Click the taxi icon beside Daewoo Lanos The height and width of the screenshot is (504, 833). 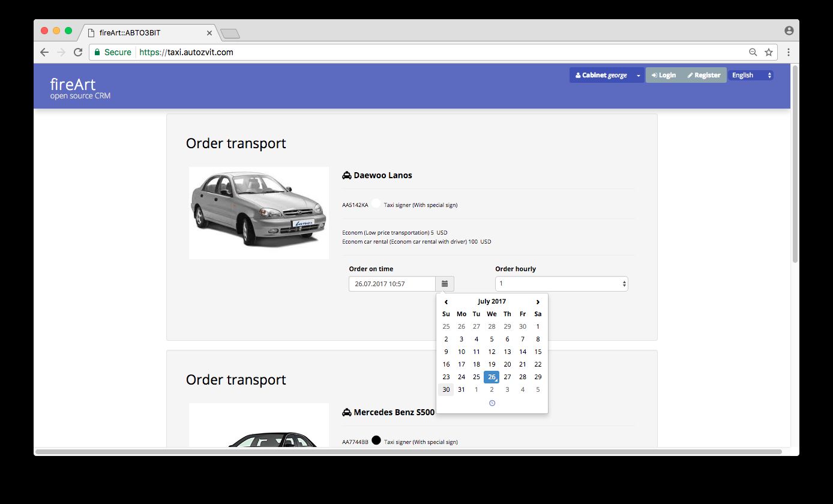click(x=347, y=175)
